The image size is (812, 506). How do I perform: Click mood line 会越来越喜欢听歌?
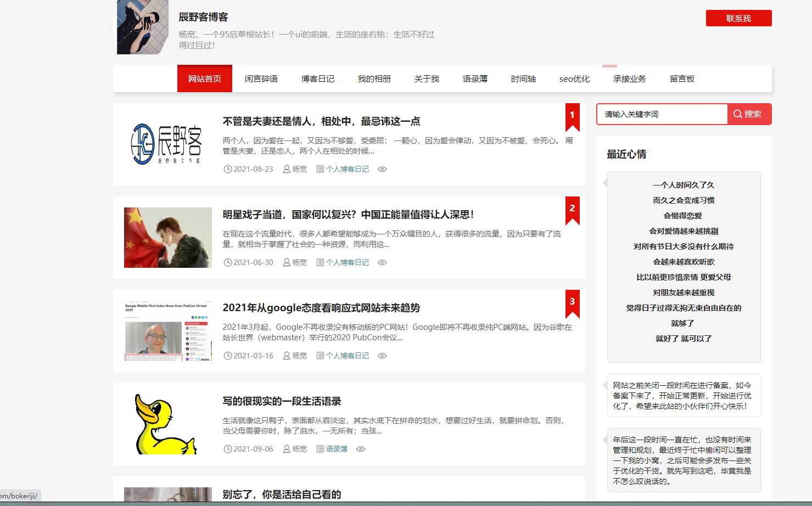coord(684,262)
